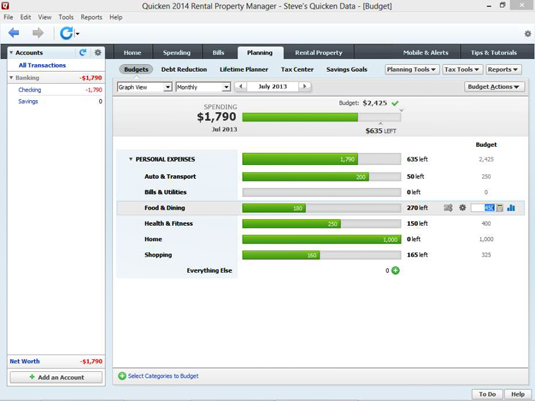Open Savings Goals
535x401 pixels.
[x=347, y=69]
